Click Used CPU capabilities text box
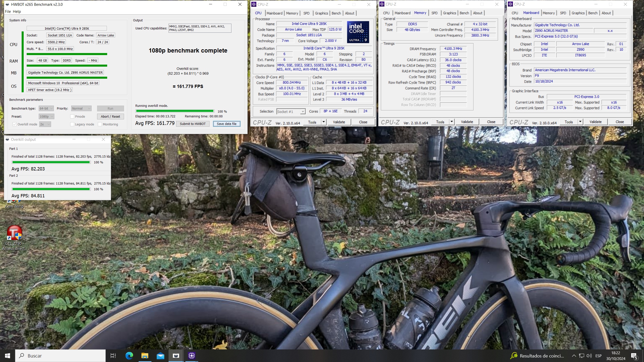The height and width of the screenshot is (362, 644). (200, 28)
